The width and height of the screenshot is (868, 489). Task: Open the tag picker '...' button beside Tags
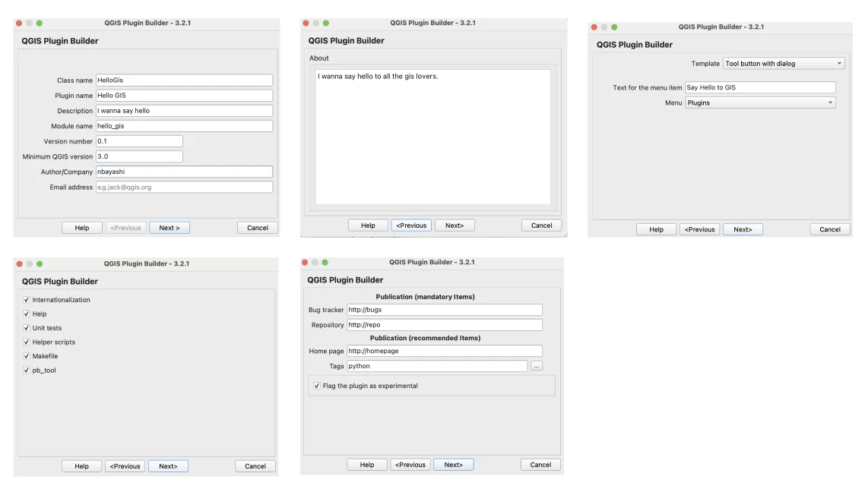pyautogui.click(x=537, y=366)
